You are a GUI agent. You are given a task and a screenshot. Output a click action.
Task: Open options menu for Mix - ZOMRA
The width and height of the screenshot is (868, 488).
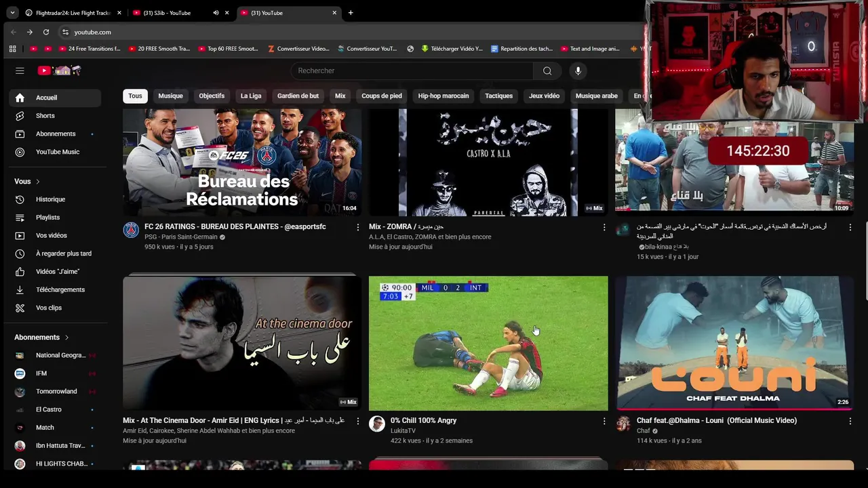pos(604,228)
